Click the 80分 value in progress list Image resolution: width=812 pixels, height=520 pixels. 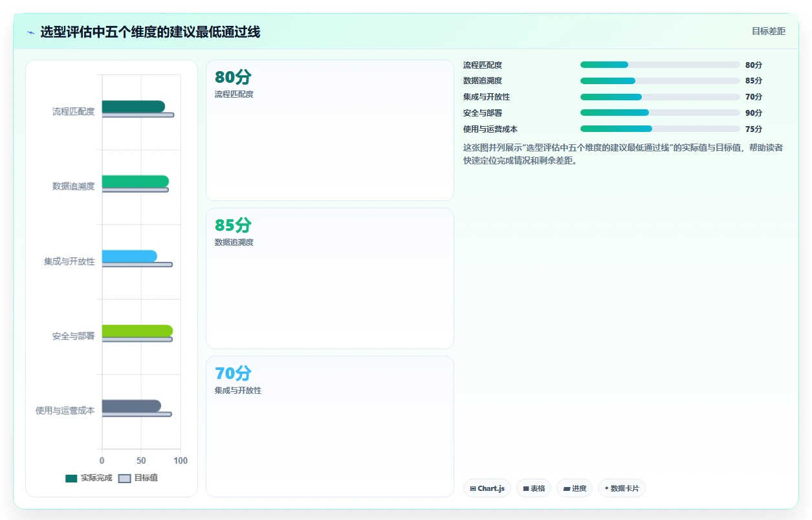pyautogui.click(x=754, y=65)
